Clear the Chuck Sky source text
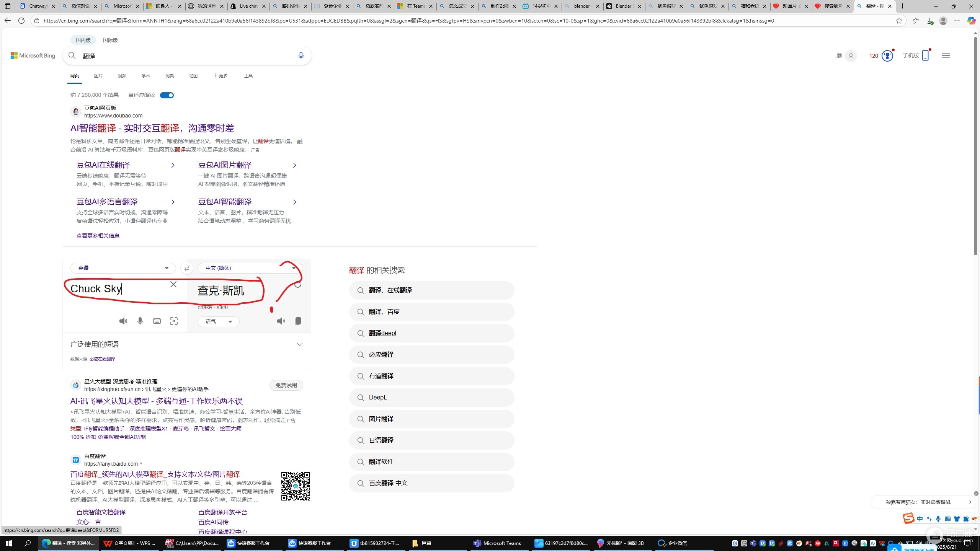This screenshot has width=980, height=551. (x=173, y=284)
